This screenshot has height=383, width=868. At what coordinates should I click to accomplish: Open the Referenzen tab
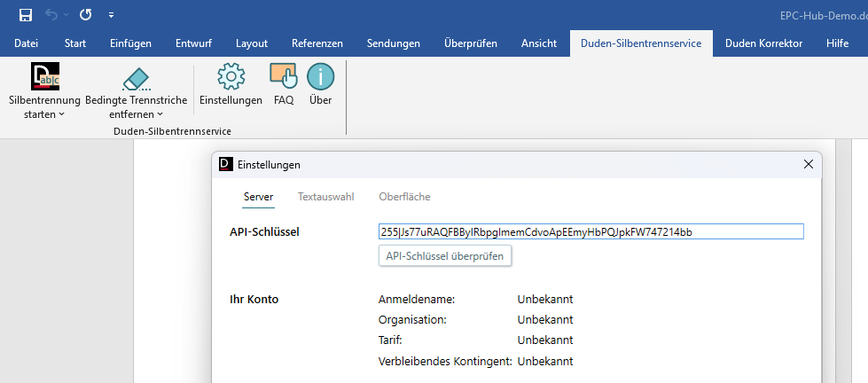(x=317, y=43)
